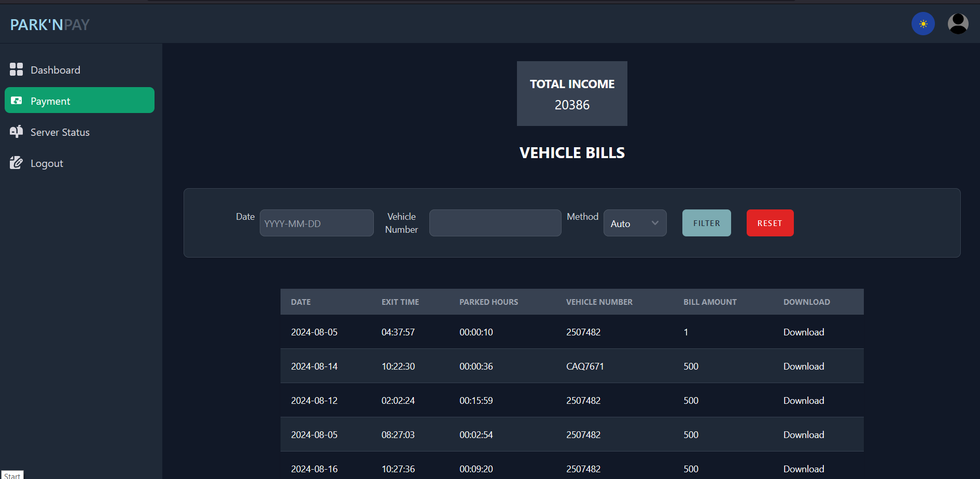Download bill for 2024-08-05 exit 04:37:57
The height and width of the screenshot is (479, 980).
click(804, 332)
